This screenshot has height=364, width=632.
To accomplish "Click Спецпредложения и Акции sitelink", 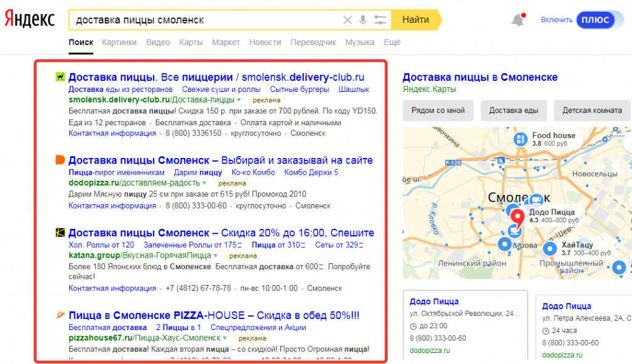I will (x=258, y=328).
